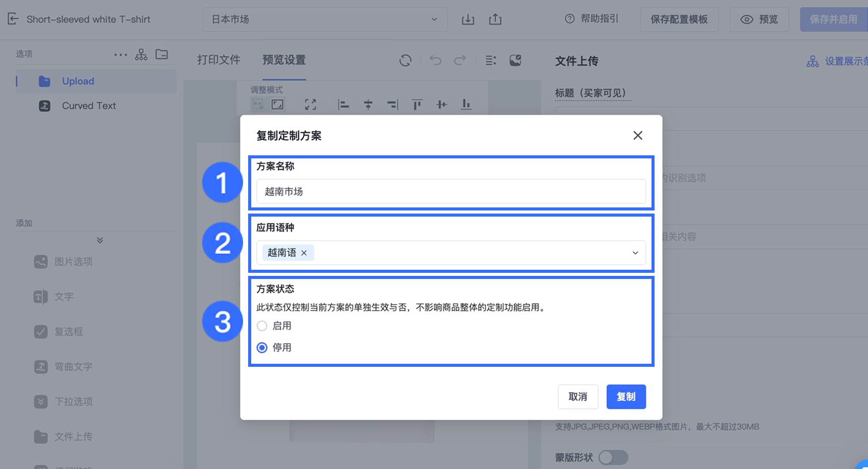Click the export/share icon in header
Viewport: 868px width, 469px height.
tap(495, 19)
